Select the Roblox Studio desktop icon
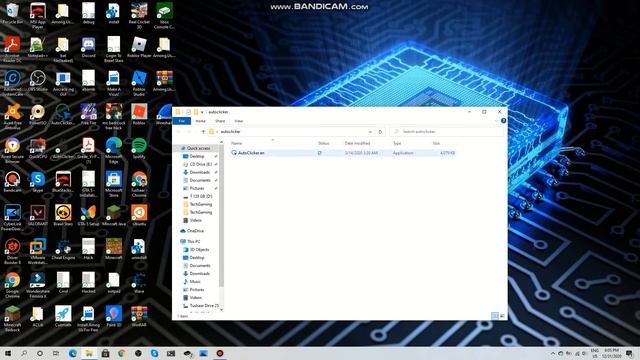The image size is (640, 360). [139, 83]
